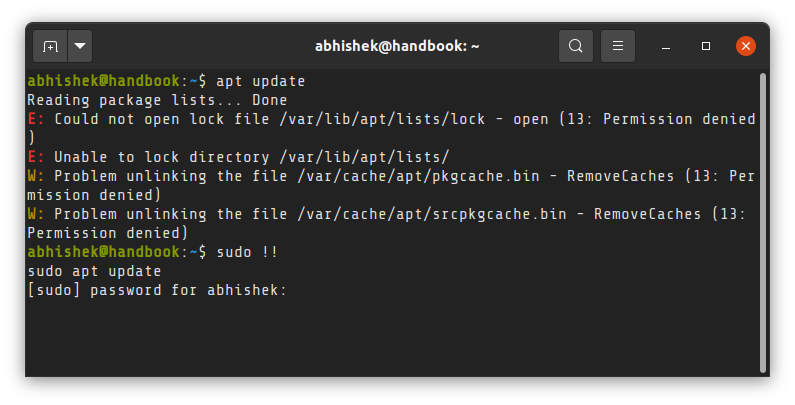
Task: Click the /var/lib/apt/lists/lock path text
Action: click(382, 119)
